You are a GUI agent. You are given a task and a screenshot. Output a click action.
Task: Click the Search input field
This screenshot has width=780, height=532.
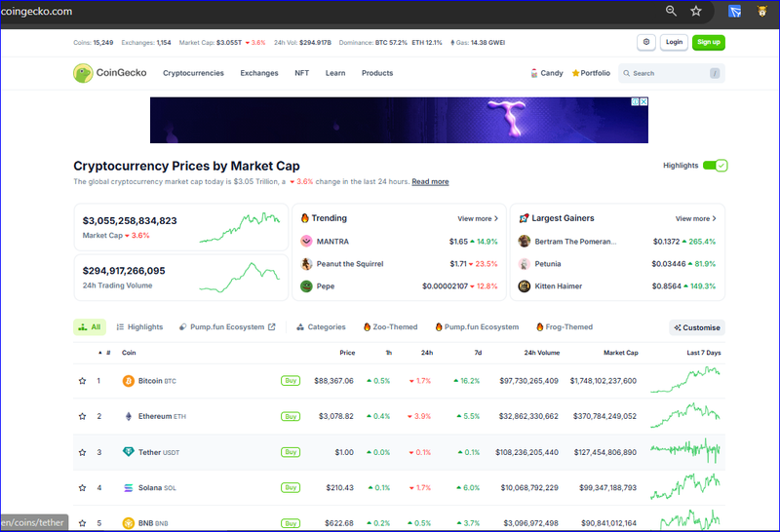[x=672, y=73]
